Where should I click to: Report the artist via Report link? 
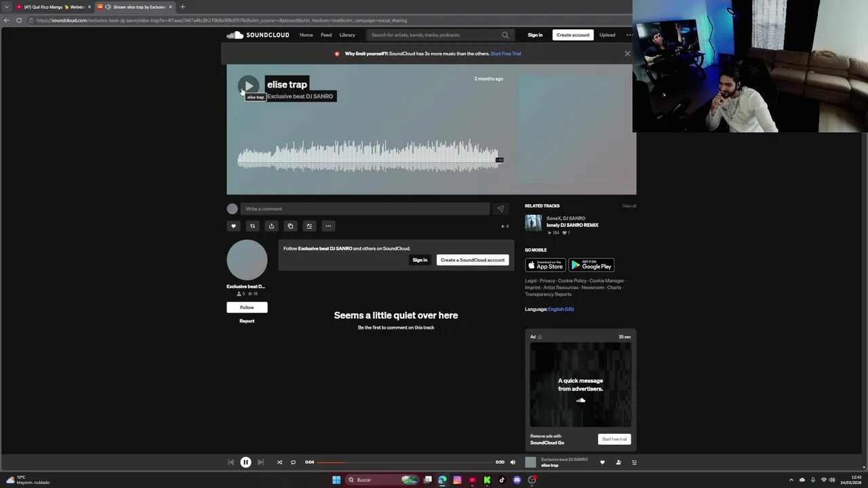coord(247,321)
